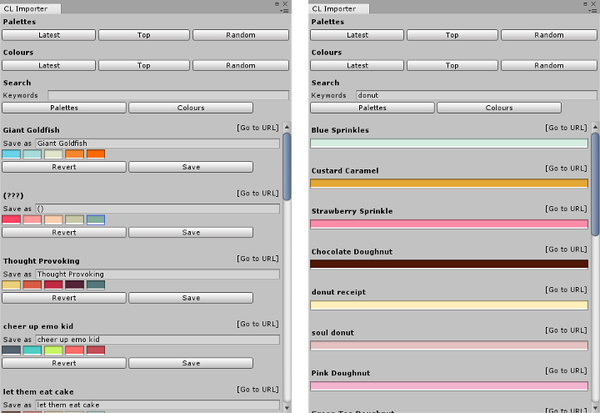Open Go to URL link for Giant Goldfish
The height and width of the screenshot is (413, 600).
pos(259,129)
